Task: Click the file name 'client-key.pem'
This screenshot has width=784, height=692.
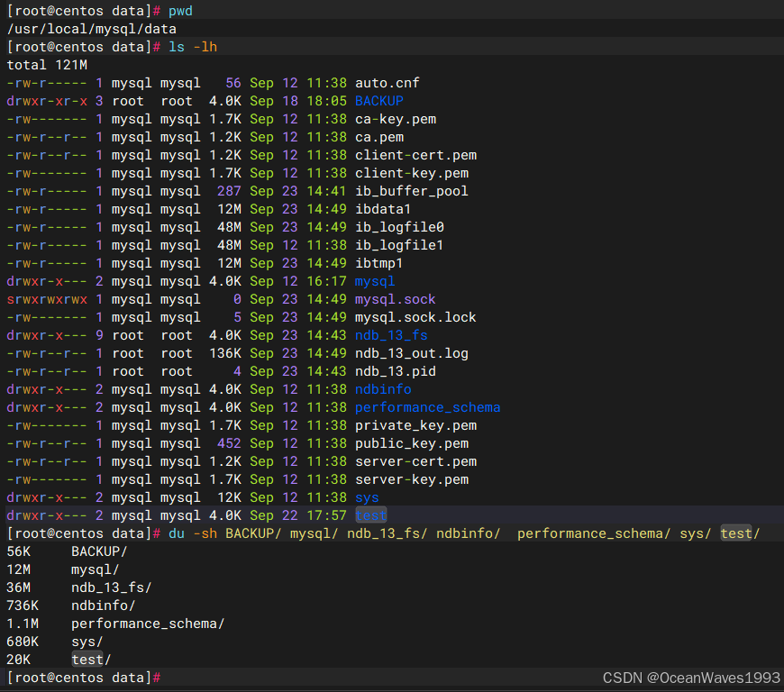Action: coord(412,173)
